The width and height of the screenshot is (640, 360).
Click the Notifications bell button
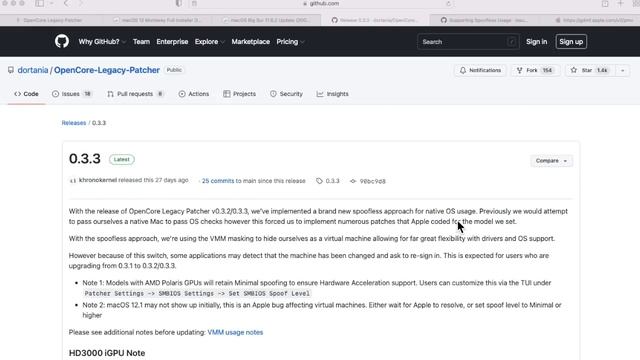pos(480,70)
